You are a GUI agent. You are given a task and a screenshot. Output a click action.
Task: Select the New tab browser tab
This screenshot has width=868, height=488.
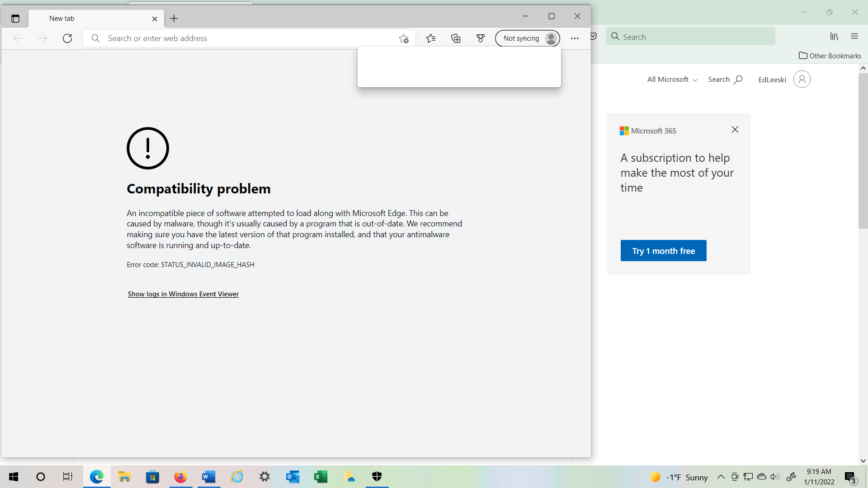62,19
